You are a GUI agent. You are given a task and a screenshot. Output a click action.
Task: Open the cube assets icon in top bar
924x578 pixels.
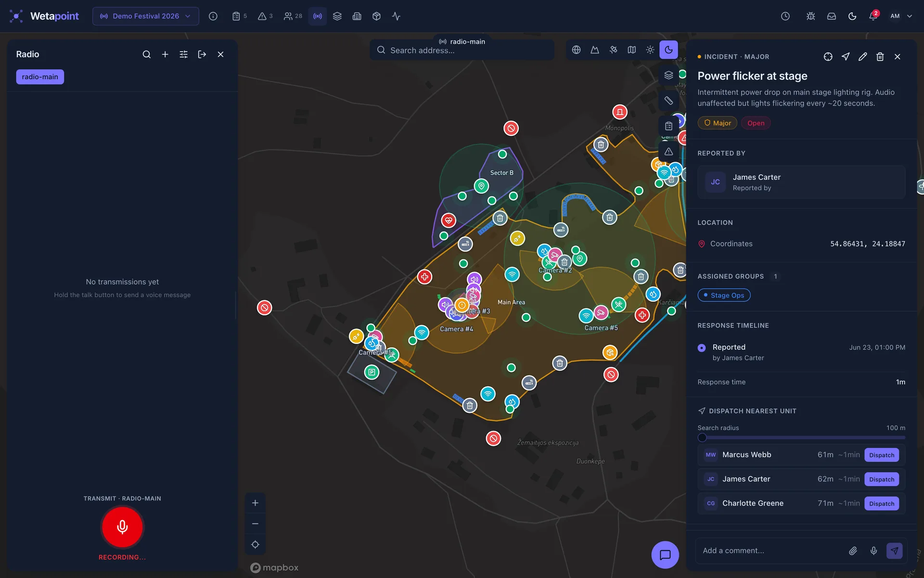click(377, 16)
